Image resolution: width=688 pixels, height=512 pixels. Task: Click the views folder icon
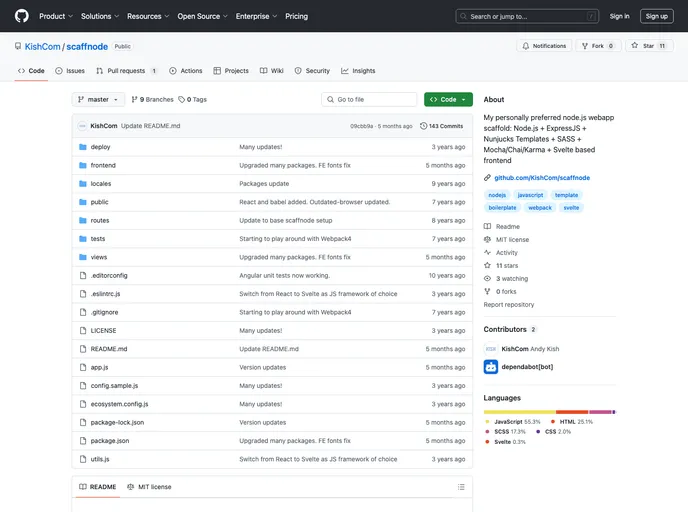pos(82,258)
